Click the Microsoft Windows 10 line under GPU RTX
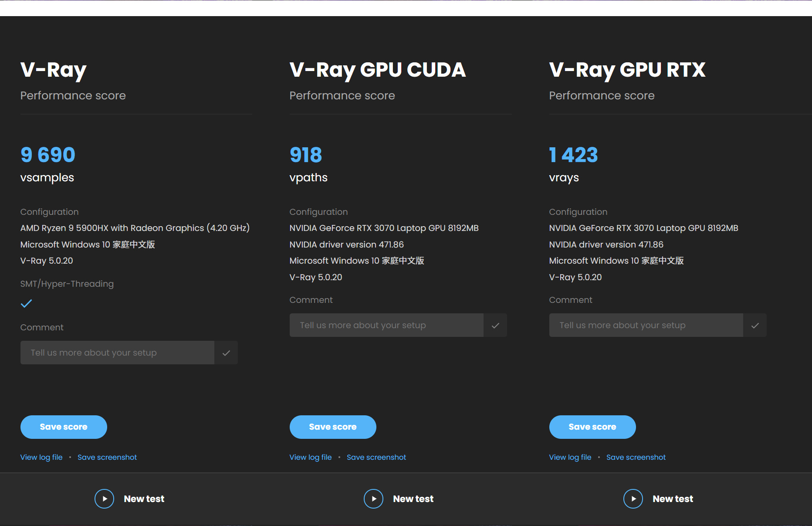 point(616,261)
